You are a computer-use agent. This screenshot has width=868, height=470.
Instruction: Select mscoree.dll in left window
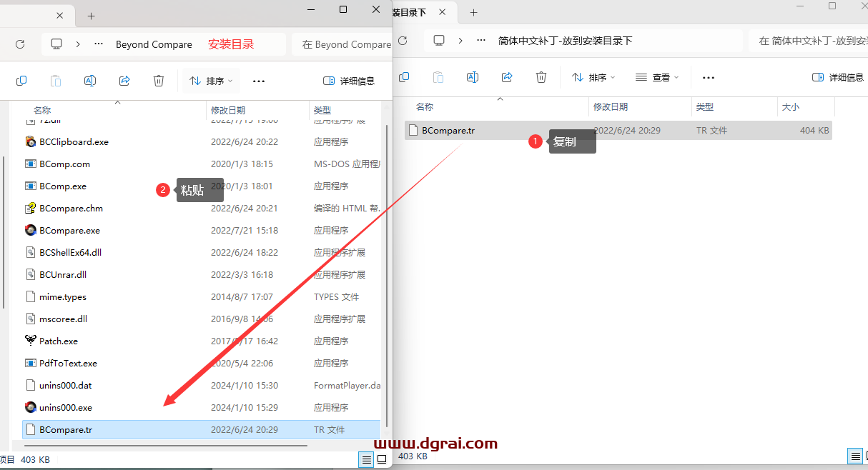pyautogui.click(x=202, y=319)
